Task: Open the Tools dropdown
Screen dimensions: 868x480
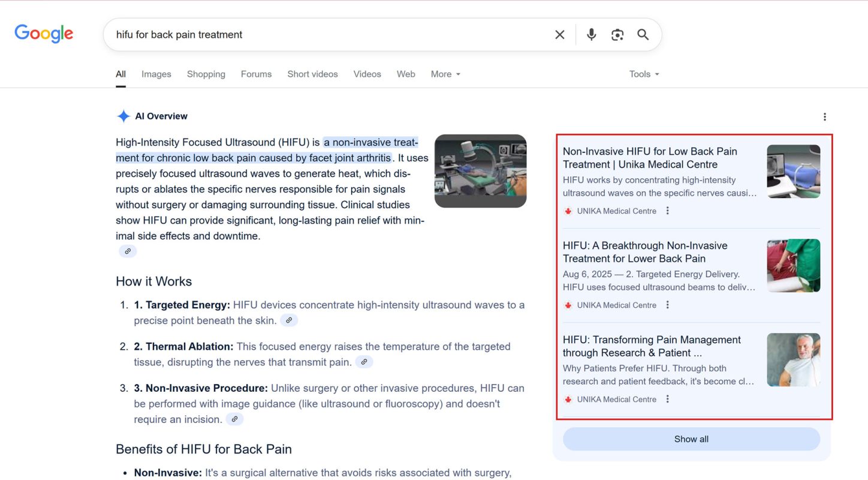Action: 643,74
